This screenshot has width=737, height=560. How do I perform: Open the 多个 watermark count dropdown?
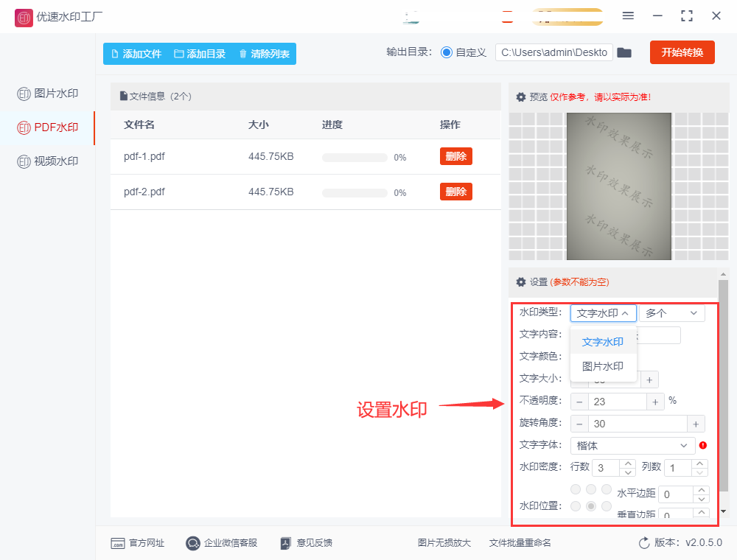(x=672, y=313)
